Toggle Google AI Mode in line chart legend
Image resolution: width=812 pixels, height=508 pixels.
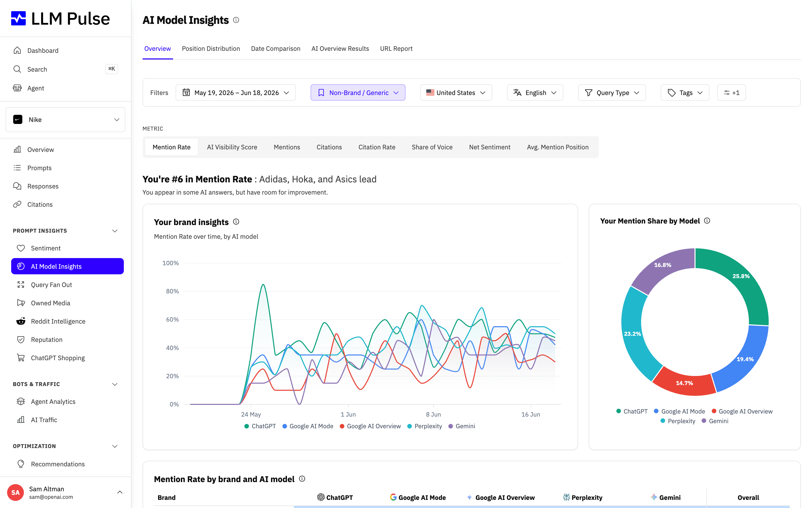pos(308,426)
